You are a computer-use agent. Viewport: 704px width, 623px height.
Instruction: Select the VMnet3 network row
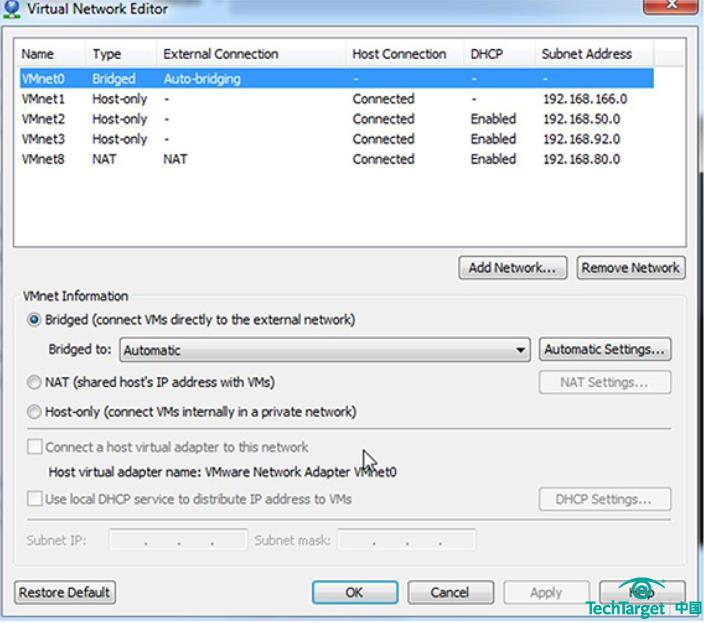(x=337, y=140)
